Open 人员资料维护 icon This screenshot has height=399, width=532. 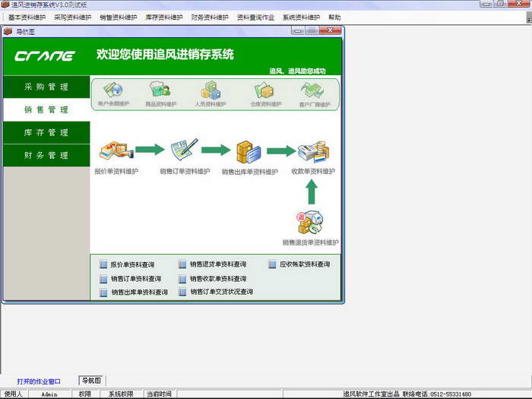pos(211,90)
